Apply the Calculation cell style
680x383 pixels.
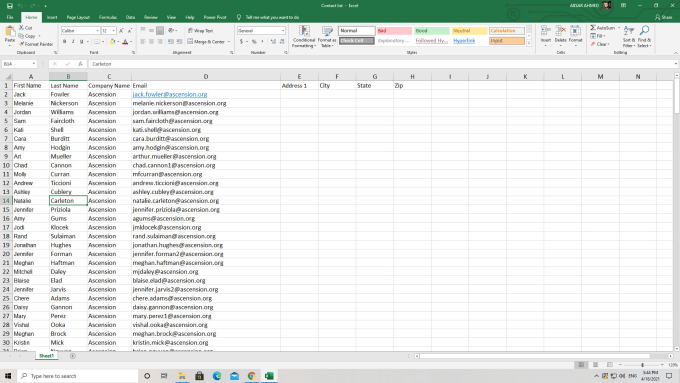click(x=507, y=31)
